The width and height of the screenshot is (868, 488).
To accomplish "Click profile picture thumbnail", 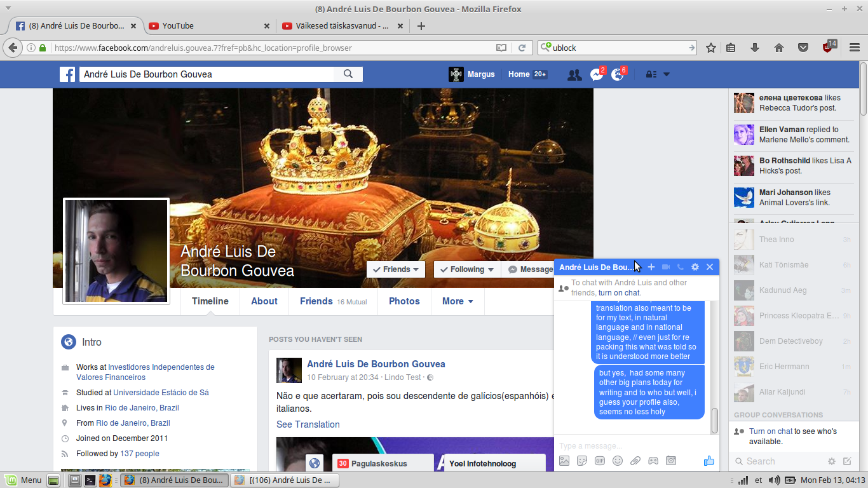I will [x=116, y=251].
